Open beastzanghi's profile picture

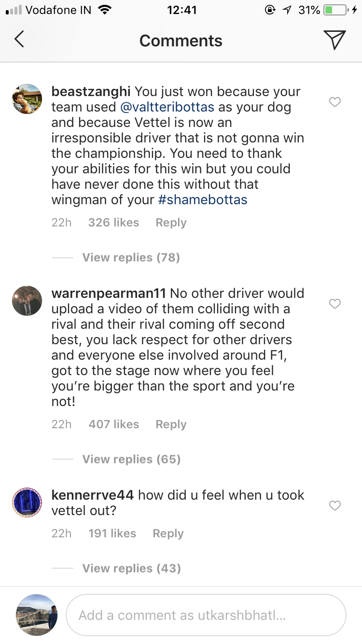[27, 99]
